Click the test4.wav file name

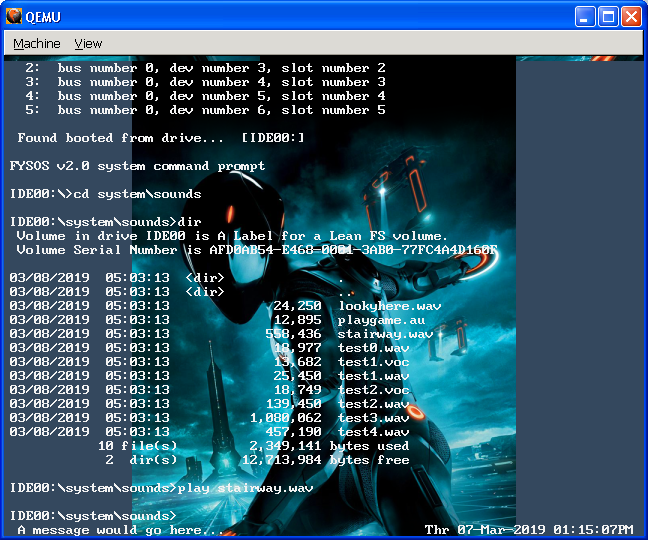tap(374, 432)
